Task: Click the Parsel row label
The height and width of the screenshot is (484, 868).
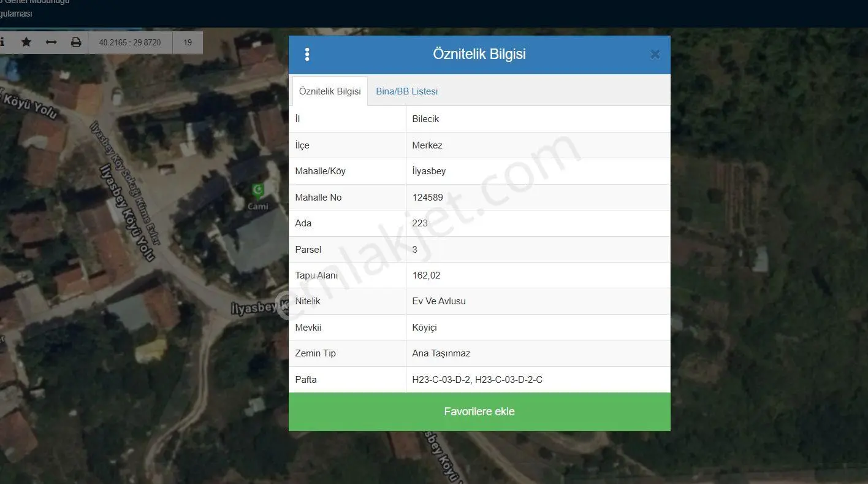Action: 308,250
